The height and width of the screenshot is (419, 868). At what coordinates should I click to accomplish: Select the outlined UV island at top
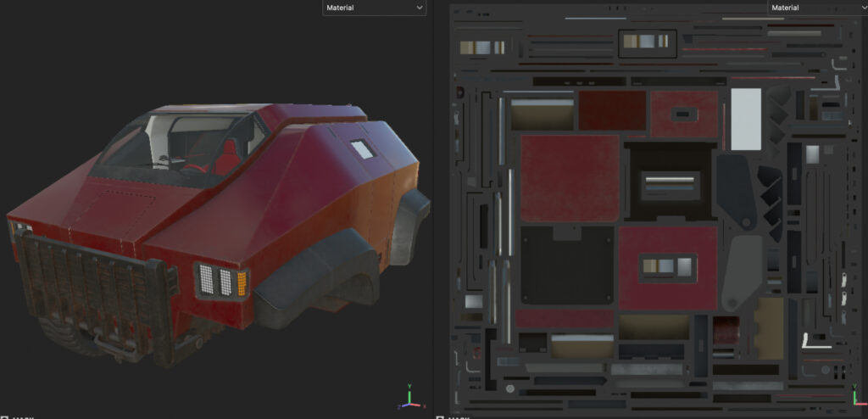pyautogui.click(x=648, y=42)
